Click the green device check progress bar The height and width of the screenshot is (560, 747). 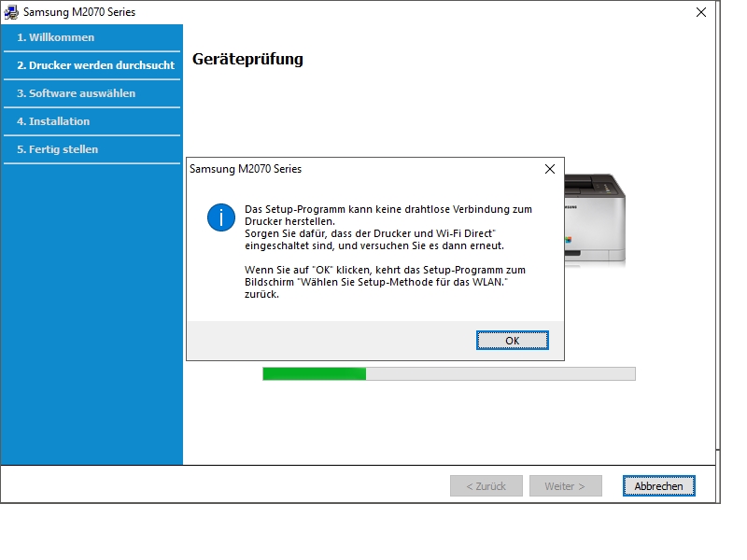(x=449, y=374)
